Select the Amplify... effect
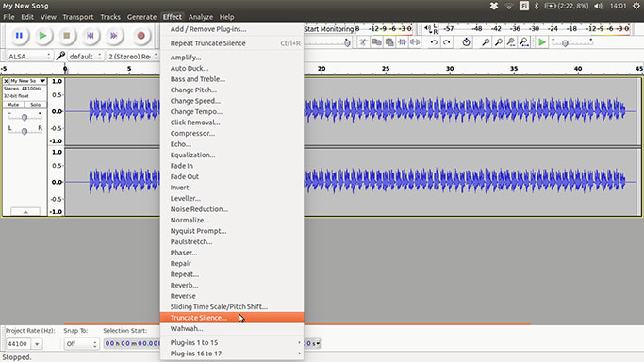 (x=232, y=58)
